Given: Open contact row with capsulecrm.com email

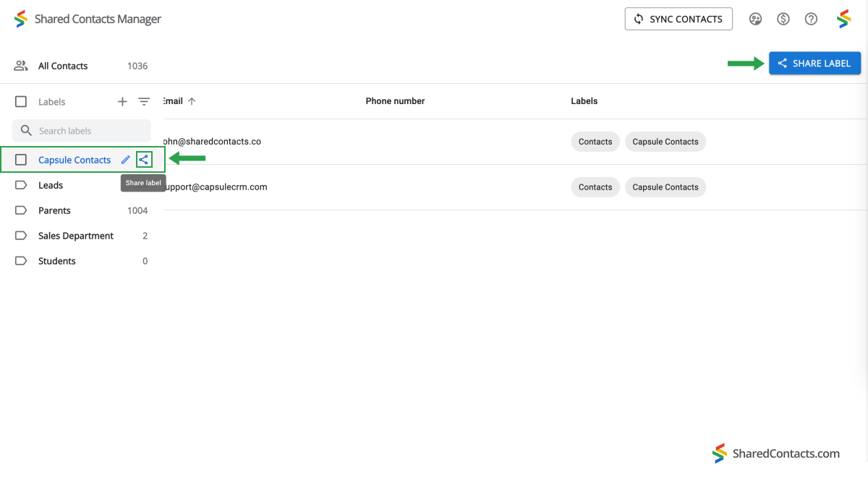Looking at the screenshot, I should point(514,187).
